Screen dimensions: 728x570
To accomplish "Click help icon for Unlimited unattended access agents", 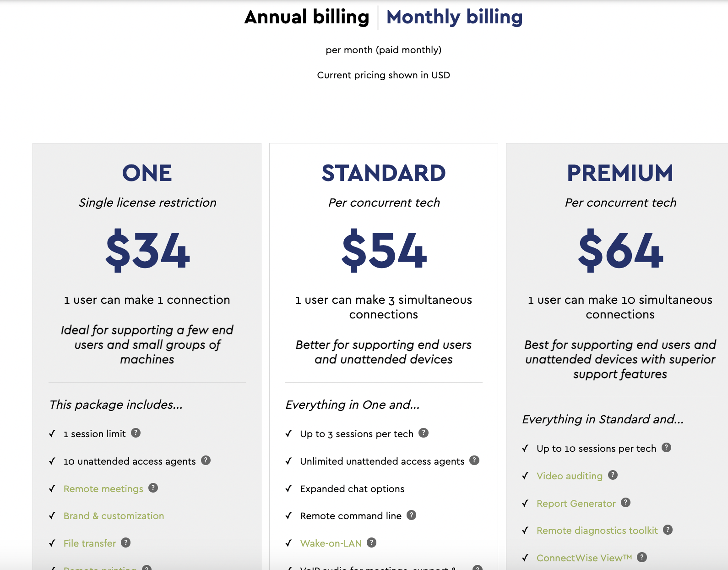I will coord(475,460).
